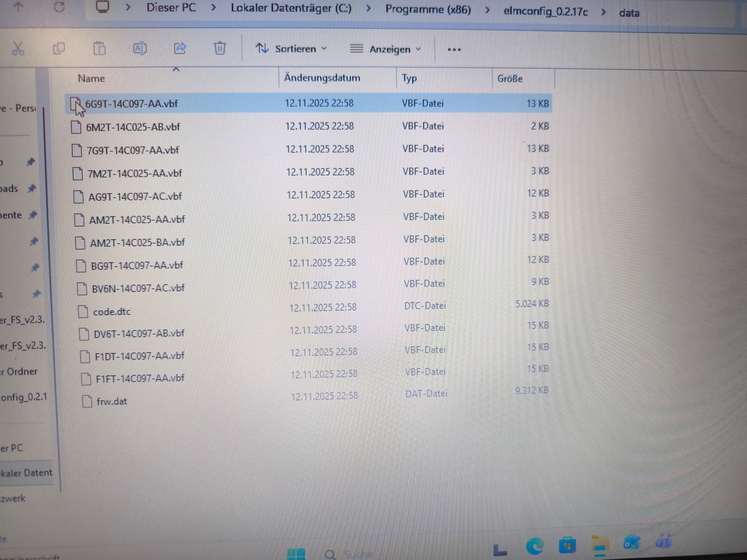
Task: Select file DV6T-14C097-AB.vbf
Action: 139,333
